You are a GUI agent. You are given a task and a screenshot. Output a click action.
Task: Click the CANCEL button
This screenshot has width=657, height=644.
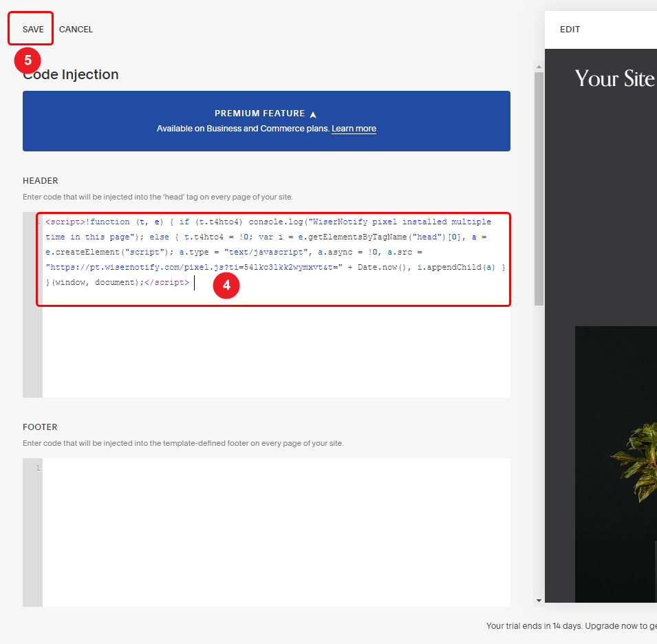point(76,30)
